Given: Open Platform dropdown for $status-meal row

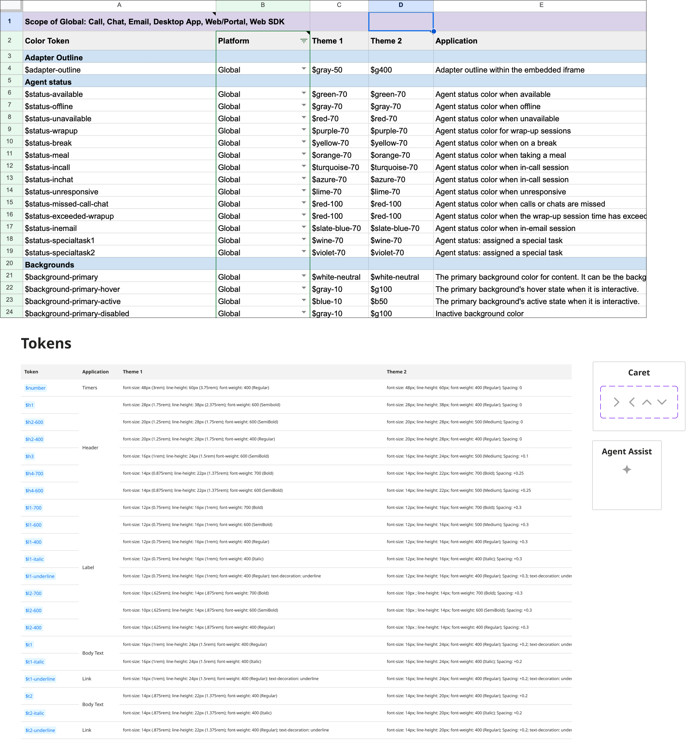Looking at the screenshot, I should [304, 154].
